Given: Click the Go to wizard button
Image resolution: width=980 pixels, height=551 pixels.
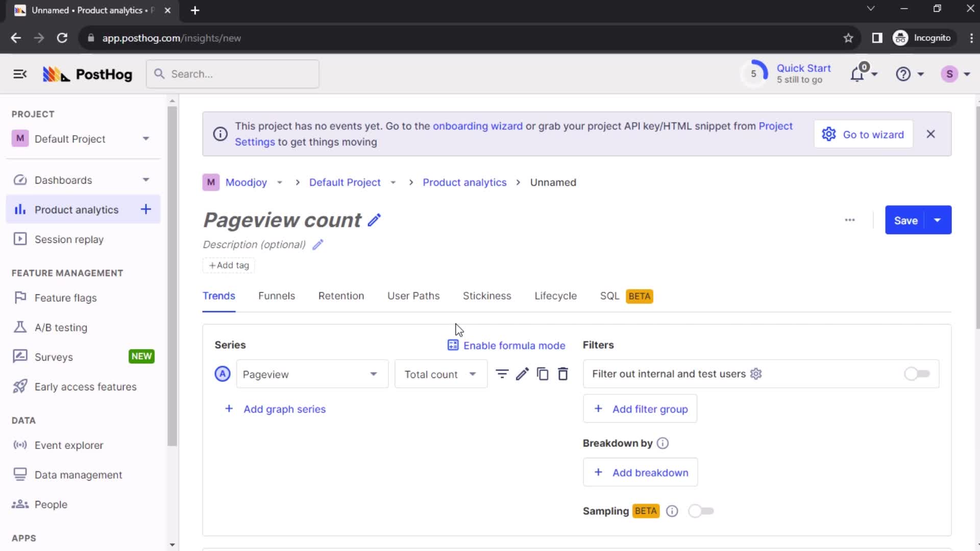Looking at the screenshot, I should 863,134.
